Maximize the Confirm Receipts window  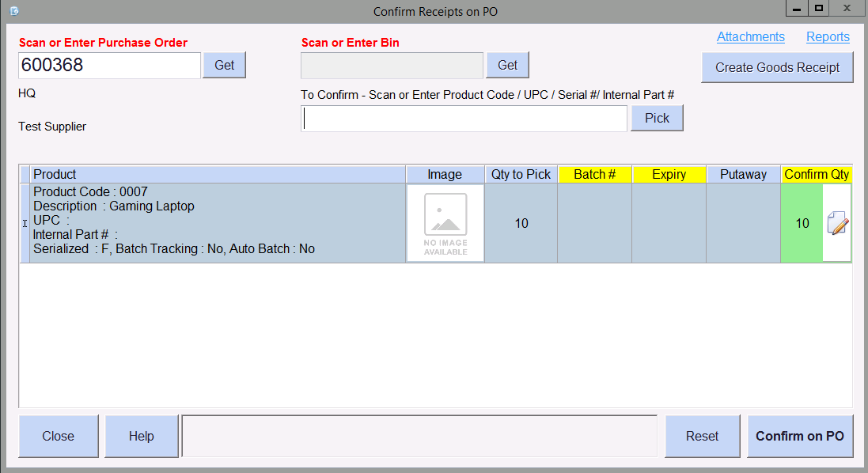[819, 9]
